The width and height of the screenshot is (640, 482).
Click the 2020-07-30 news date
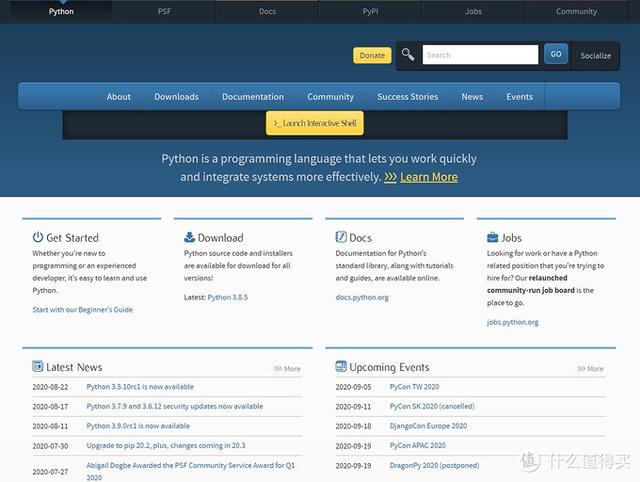point(50,446)
